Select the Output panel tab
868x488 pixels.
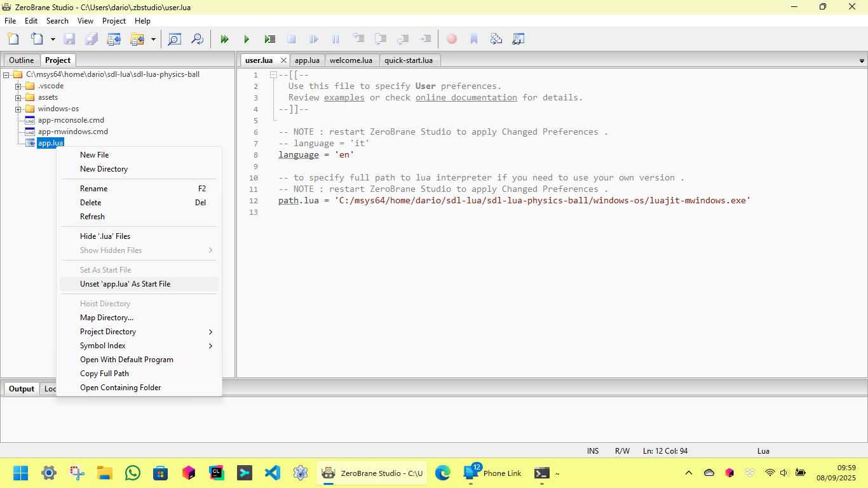pos(21,389)
